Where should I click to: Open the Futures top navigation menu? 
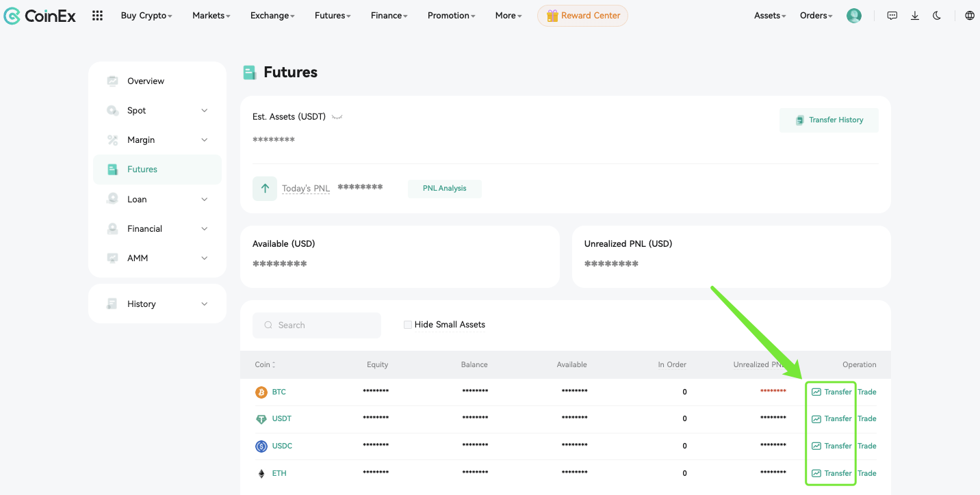(333, 16)
